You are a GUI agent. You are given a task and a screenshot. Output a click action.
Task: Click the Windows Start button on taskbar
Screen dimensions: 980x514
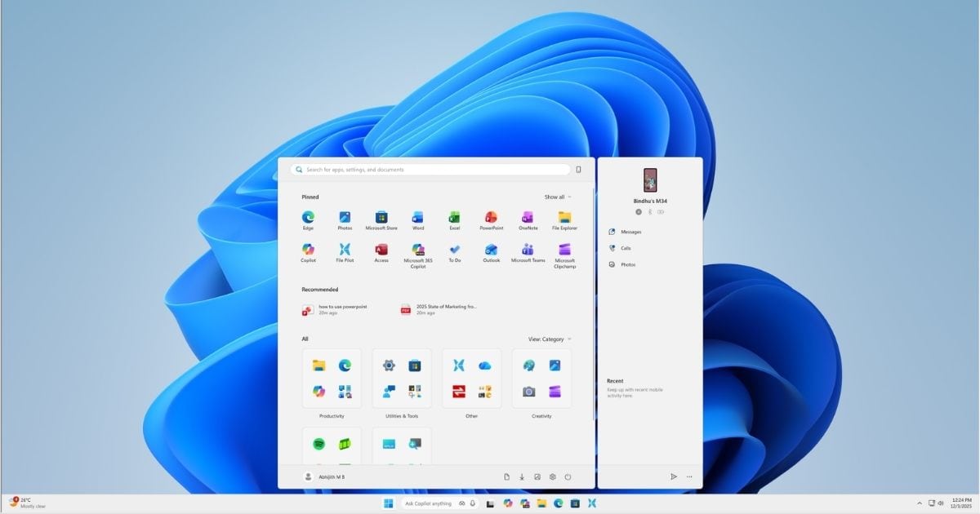point(388,503)
